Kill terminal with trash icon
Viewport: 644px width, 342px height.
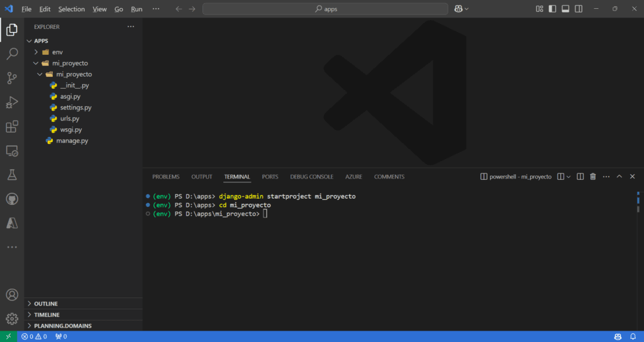point(592,177)
